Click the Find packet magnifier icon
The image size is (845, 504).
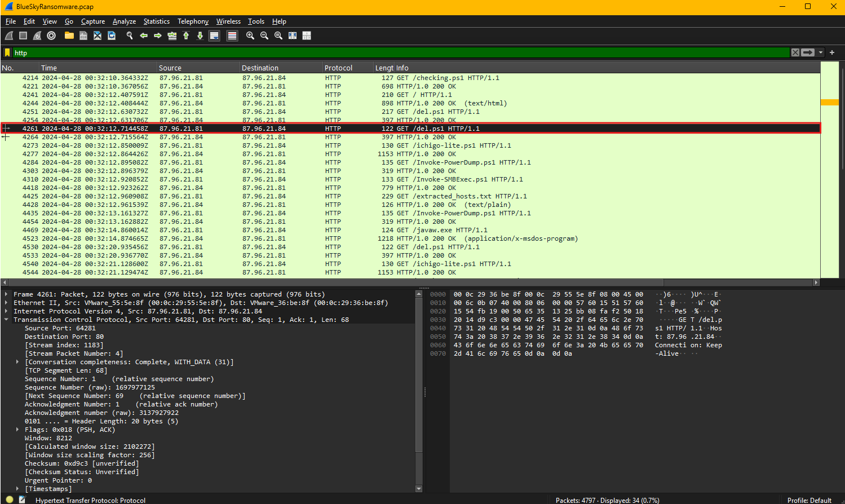pos(130,36)
